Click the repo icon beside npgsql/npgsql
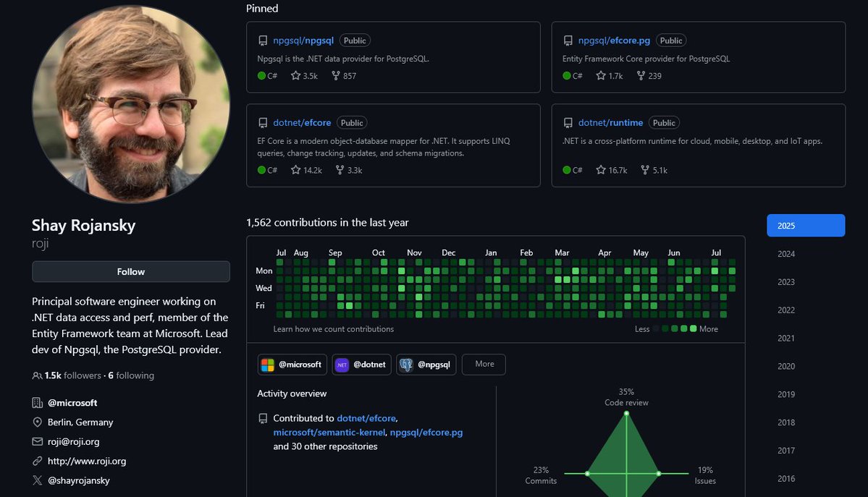This screenshot has width=868, height=497. [x=263, y=41]
